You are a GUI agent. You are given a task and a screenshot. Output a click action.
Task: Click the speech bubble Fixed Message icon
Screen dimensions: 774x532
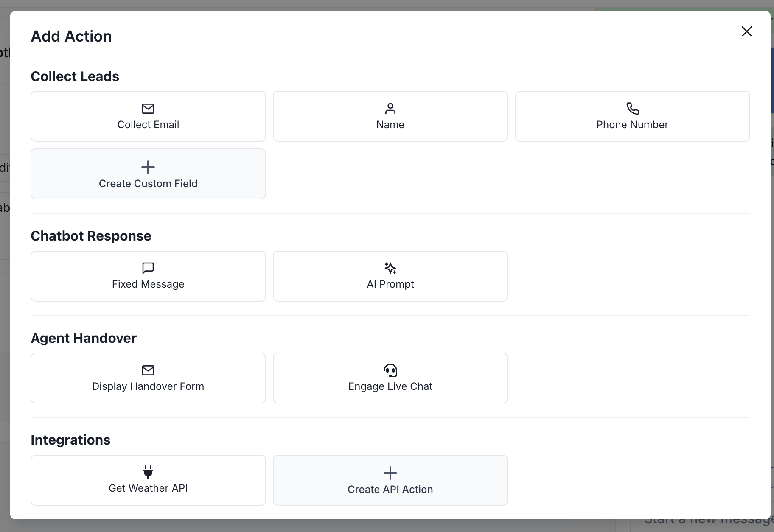(x=148, y=268)
